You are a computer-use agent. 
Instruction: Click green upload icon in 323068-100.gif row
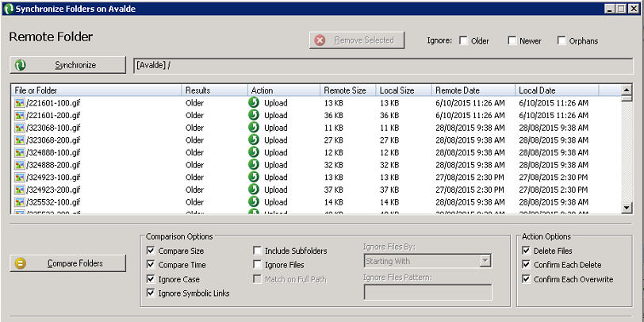click(254, 128)
